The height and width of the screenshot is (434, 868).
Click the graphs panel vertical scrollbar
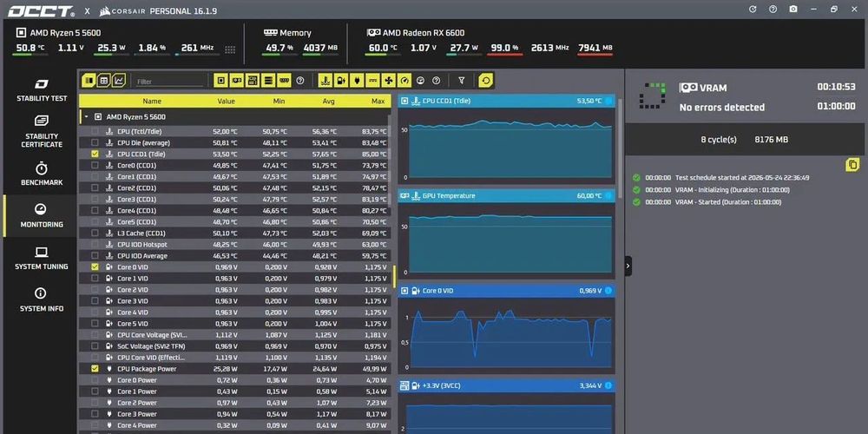tap(620, 149)
